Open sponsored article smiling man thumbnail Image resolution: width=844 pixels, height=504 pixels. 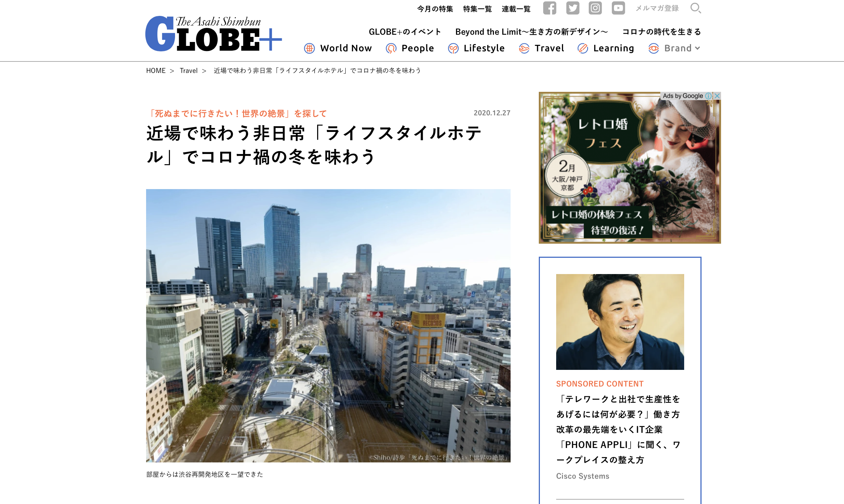620,322
